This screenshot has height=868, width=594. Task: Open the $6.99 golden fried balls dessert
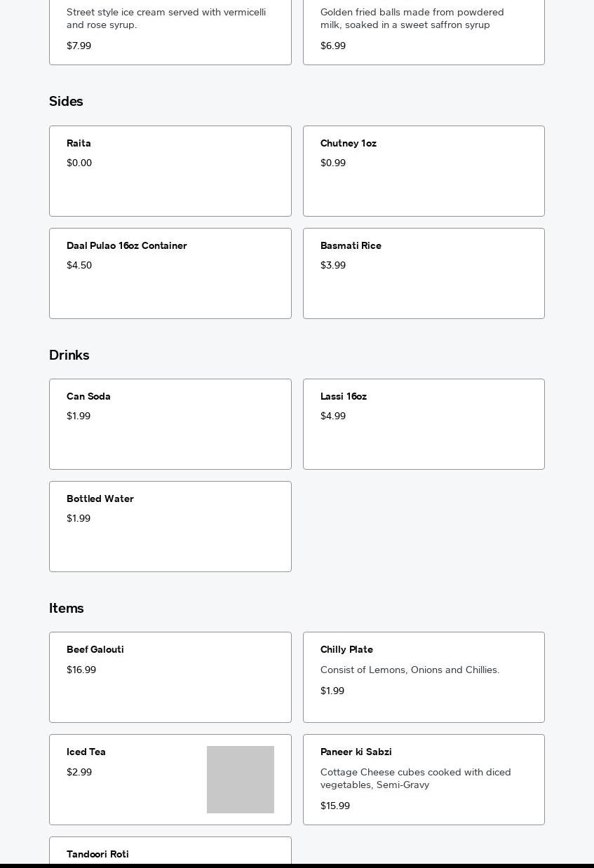click(424, 32)
